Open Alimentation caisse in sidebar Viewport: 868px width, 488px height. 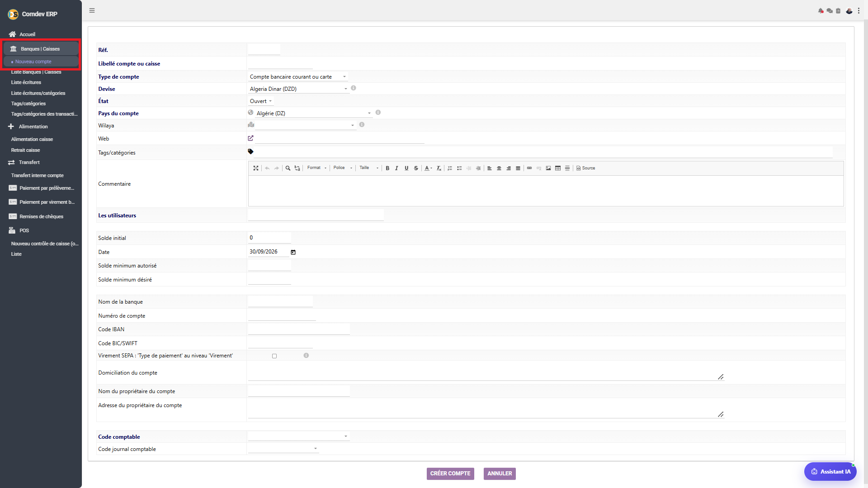(32, 139)
